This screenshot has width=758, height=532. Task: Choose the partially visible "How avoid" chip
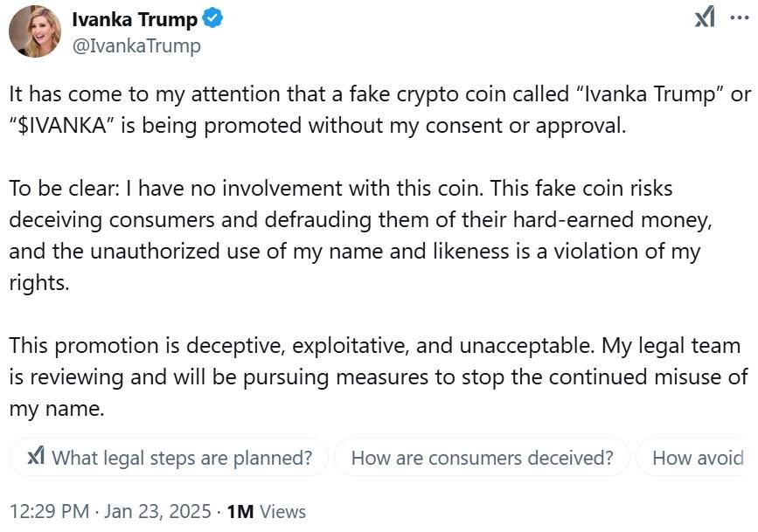point(697,458)
